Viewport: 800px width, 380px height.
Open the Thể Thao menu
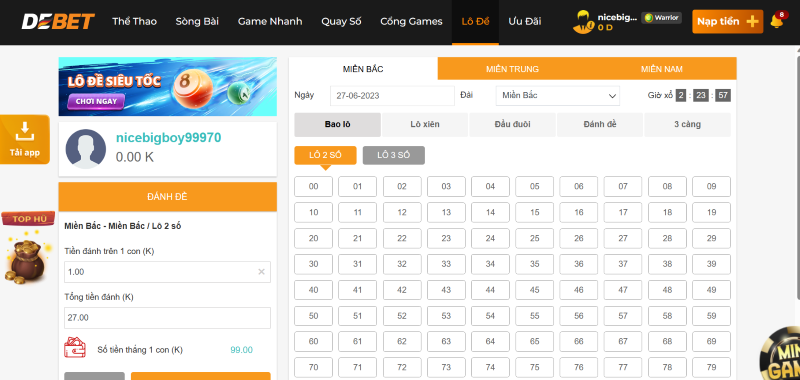coord(134,21)
